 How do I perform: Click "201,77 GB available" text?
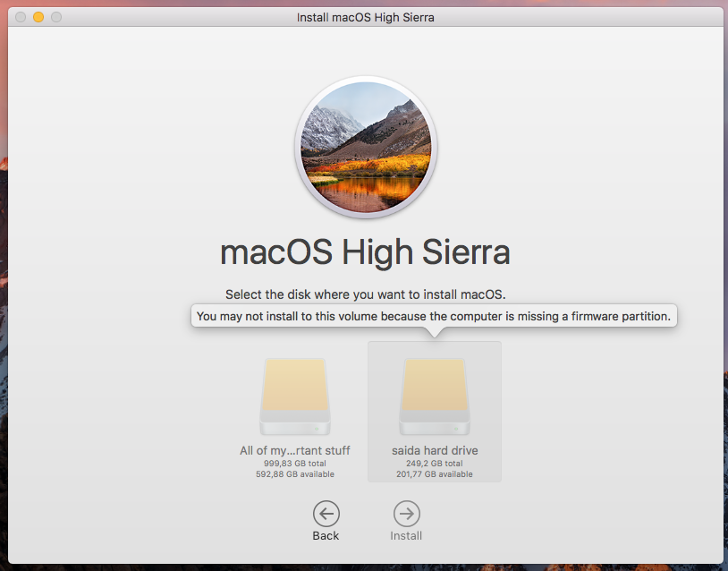coord(435,474)
